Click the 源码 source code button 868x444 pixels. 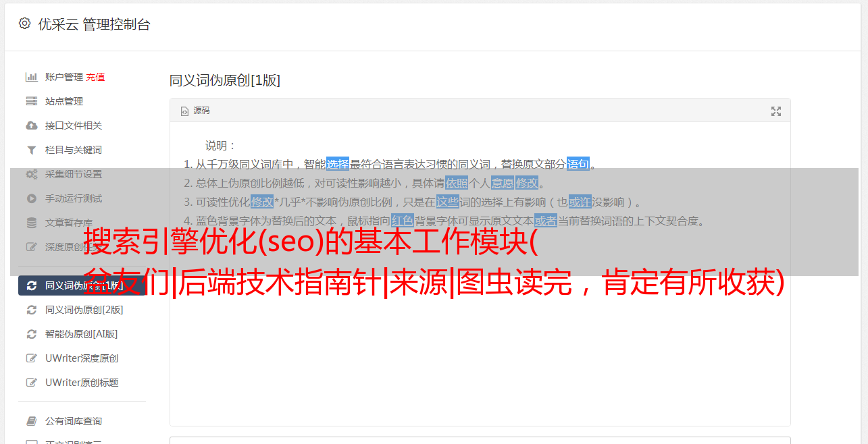(x=195, y=111)
